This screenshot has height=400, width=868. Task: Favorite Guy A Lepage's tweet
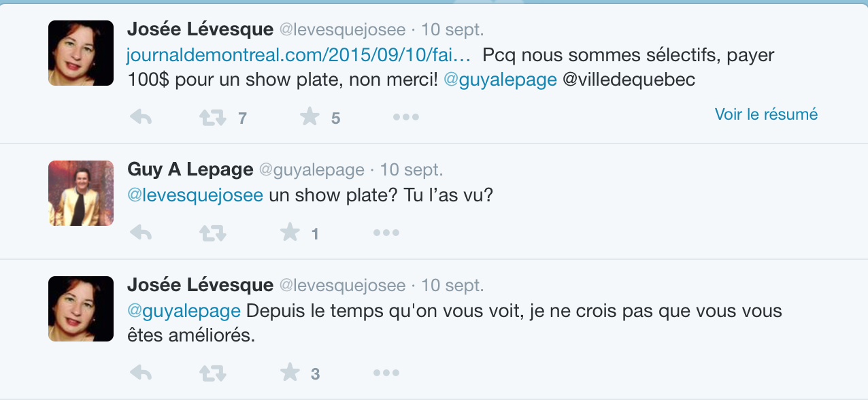coord(290,233)
